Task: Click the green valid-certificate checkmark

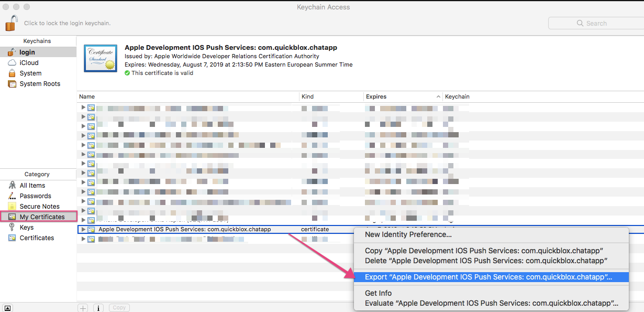Action: pos(127,73)
